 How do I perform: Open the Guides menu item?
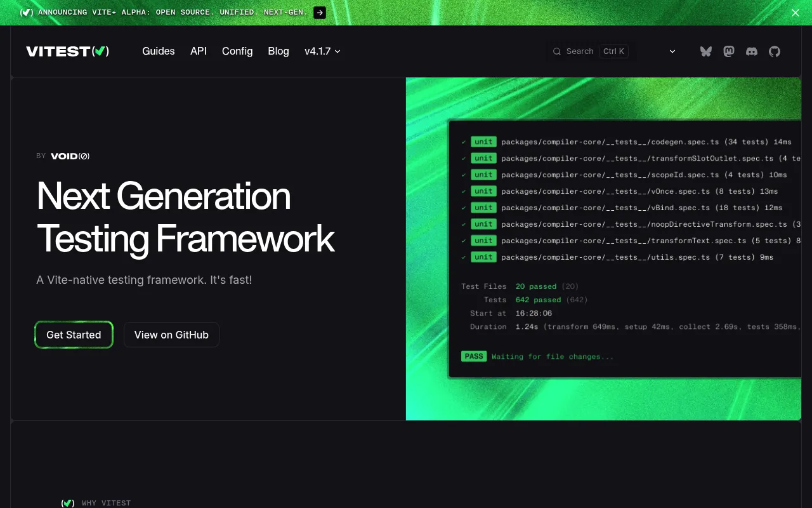click(158, 51)
